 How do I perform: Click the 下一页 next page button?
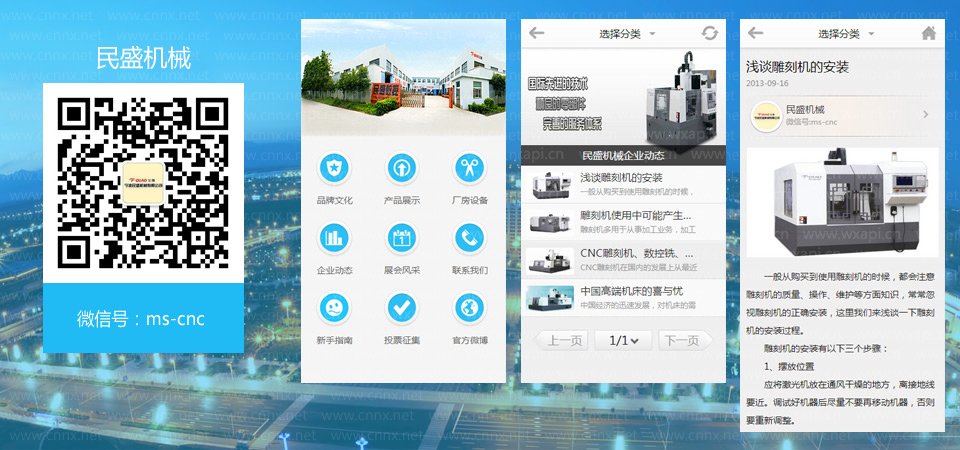[686, 340]
